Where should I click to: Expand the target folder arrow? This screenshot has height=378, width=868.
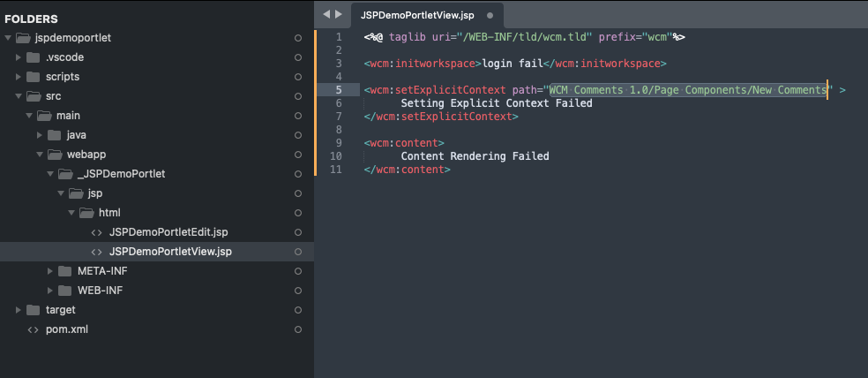[19, 310]
